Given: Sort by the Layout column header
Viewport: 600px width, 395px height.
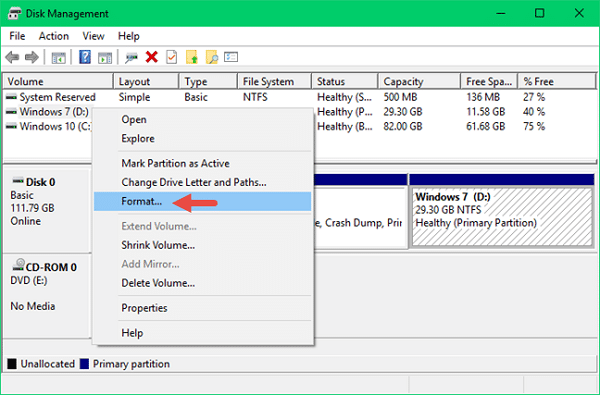Looking at the screenshot, I should (x=147, y=82).
